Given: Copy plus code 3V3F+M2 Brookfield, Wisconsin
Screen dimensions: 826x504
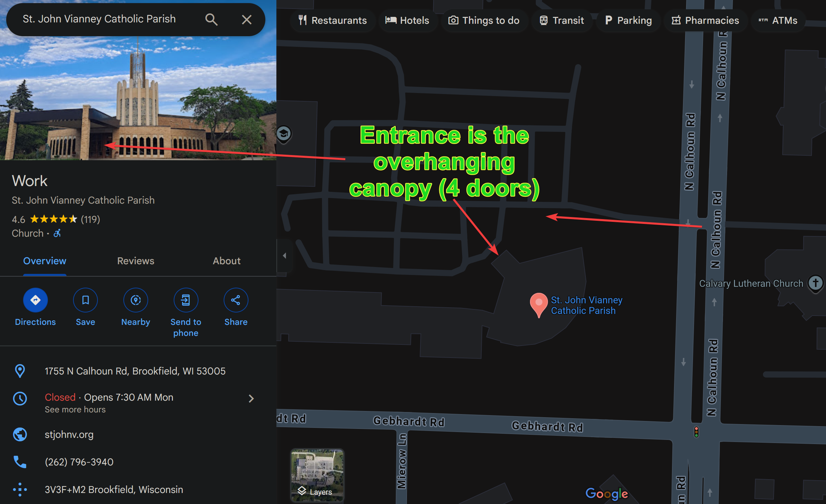Looking at the screenshot, I should pyautogui.click(x=114, y=490).
